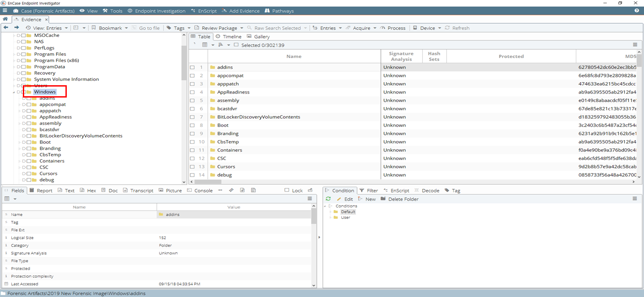Check the Branding folder tree checkbox
The height and width of the screenshot is (297, 644).
click(x=29, y=148)
